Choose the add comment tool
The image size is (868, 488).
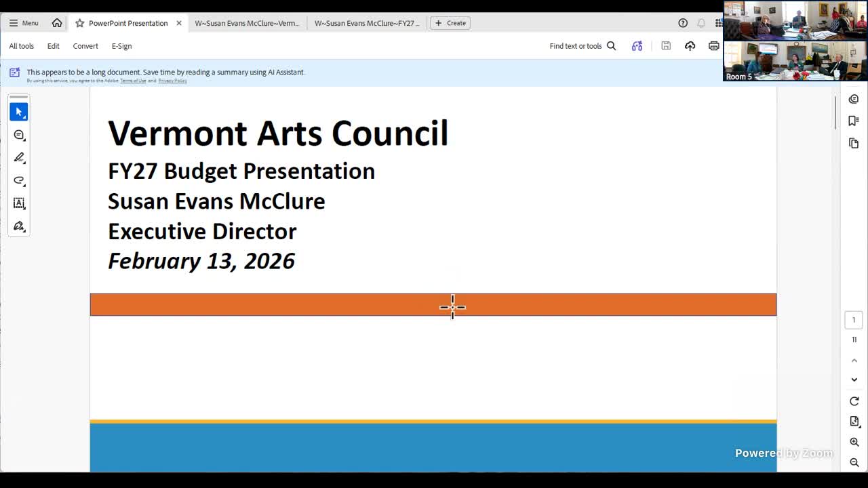tap(19, 135)
